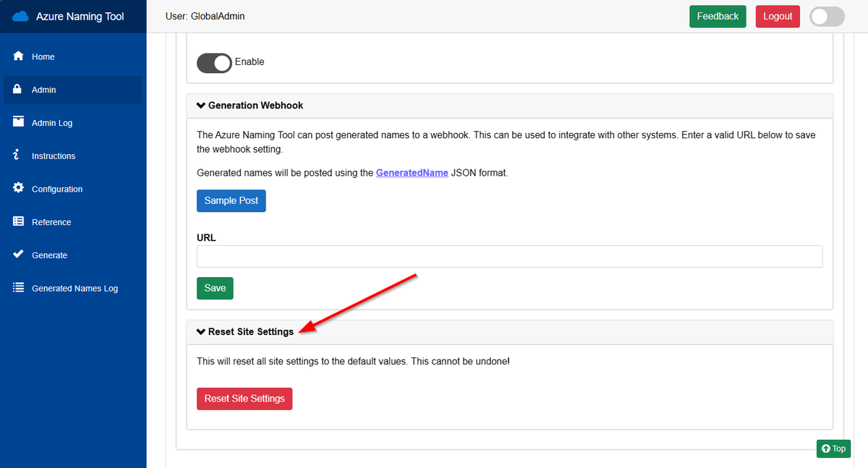Screen dimensions: 868x468
Task: Navigate to Configuration
Action: tap(72, 189)
